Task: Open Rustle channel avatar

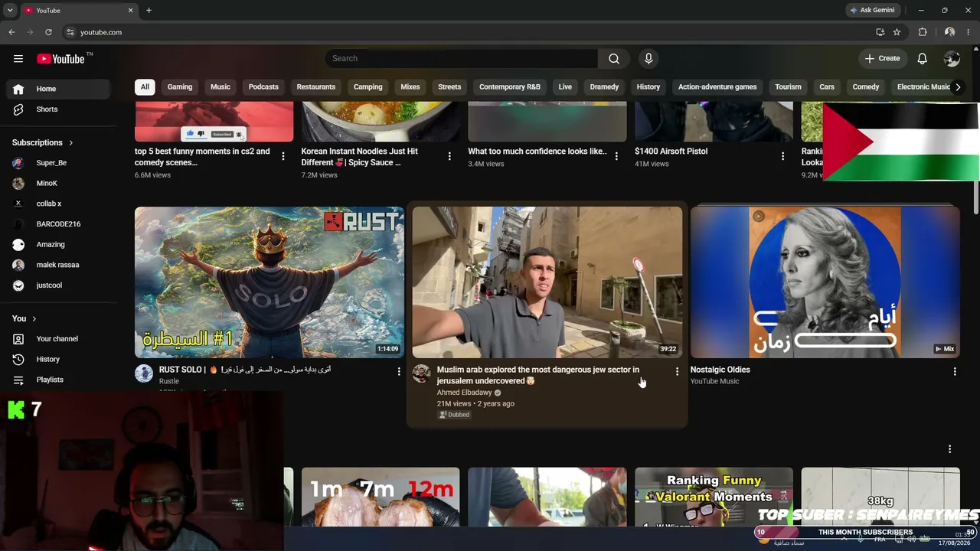Action: 144,373
